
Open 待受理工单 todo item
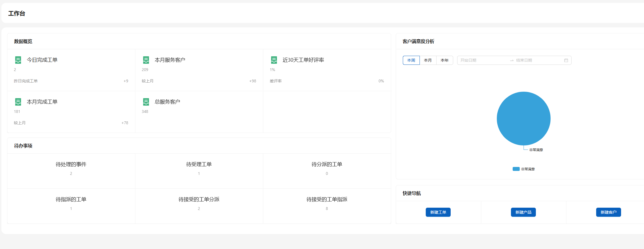click(x=199, y=171)
